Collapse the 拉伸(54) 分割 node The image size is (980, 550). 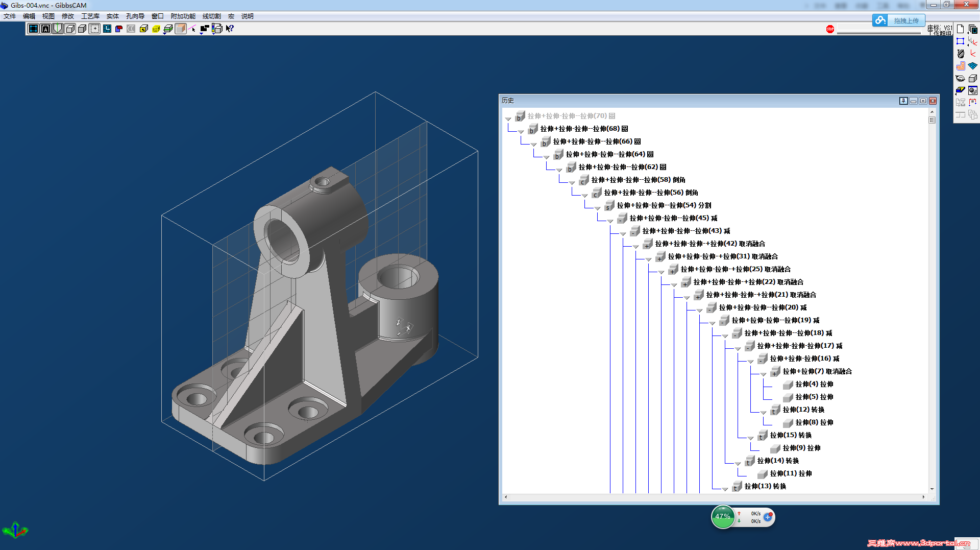pyautogui.click(x=598, y=208)
